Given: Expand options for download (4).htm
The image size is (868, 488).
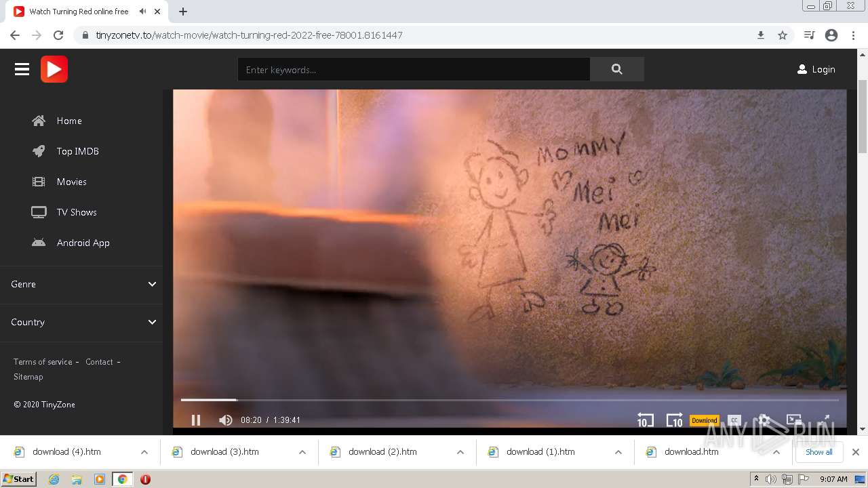Looking at the screenshot, I should coord(144,452).
